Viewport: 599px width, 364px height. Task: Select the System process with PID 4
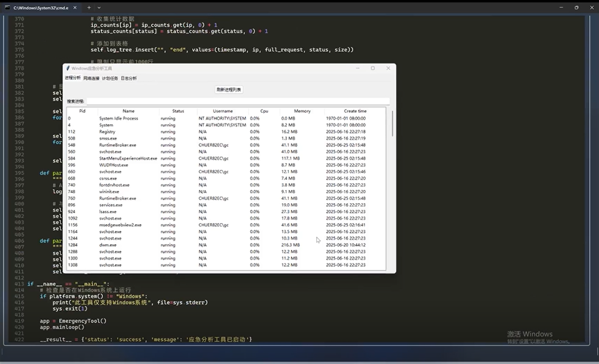[x=226, y=125]
